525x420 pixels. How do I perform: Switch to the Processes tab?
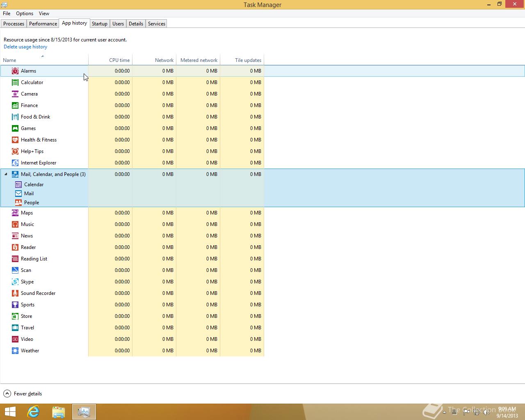tap(14, 24)
